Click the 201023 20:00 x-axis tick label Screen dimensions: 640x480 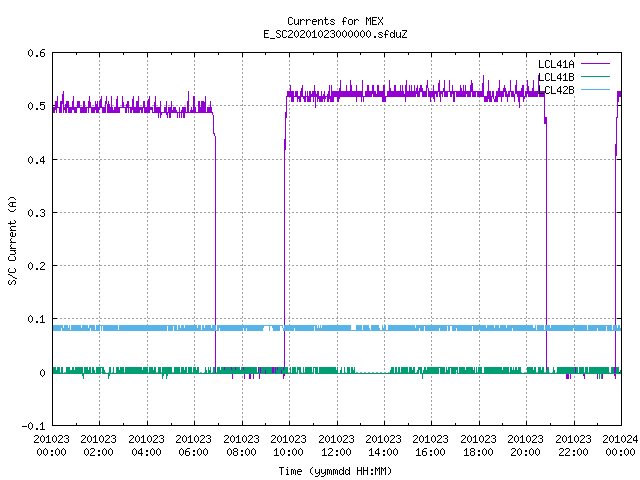526,445
